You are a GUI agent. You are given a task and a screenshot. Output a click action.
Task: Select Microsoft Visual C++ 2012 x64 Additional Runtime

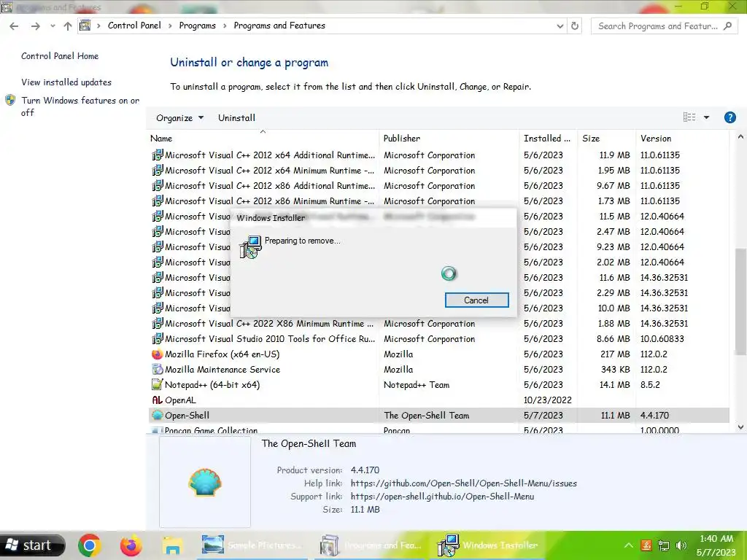(438, 155)
